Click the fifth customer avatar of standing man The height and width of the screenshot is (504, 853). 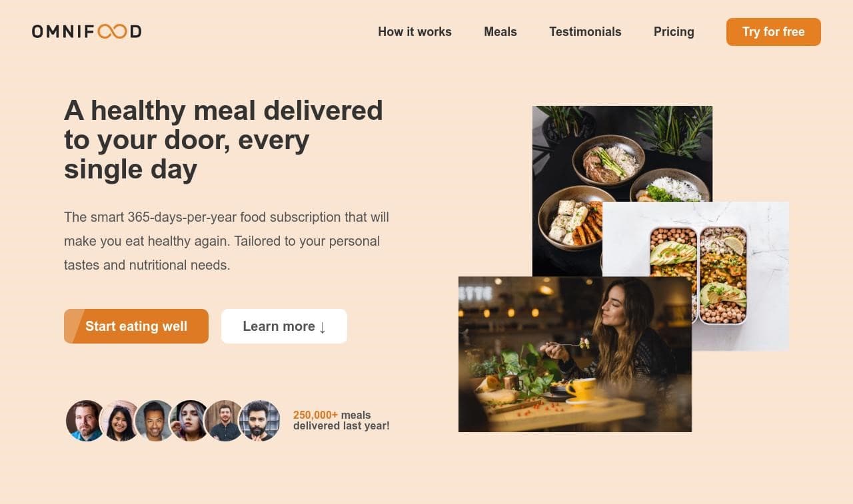pyautogui.click(x=224, y=421)
